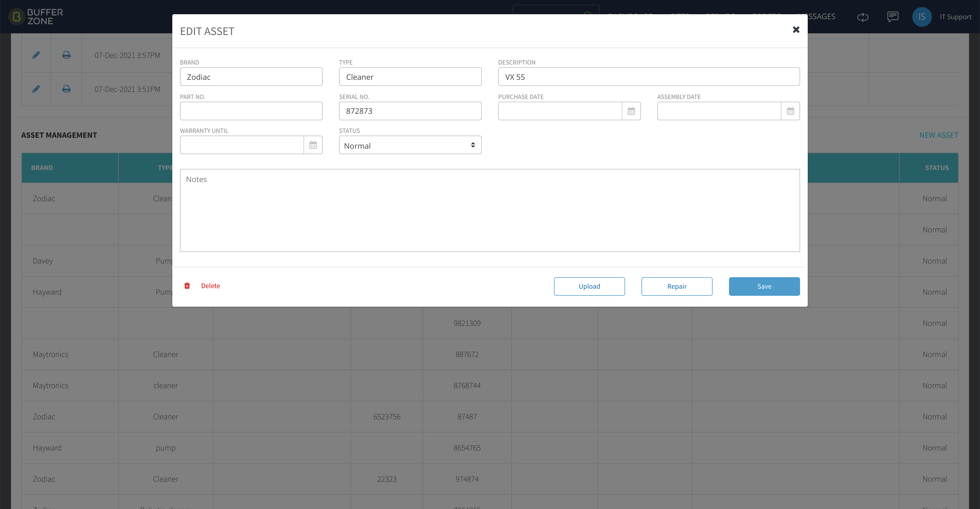Image resolution: width=980 pixels, height=509 pixels.
Task: Close the Edit Asset dialog
Action: pyautogui.click(x=796, y=30)
